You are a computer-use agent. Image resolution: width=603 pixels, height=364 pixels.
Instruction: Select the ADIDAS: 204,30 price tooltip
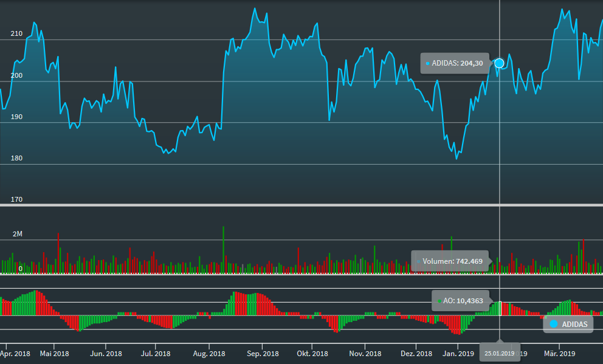coord(455,63)
